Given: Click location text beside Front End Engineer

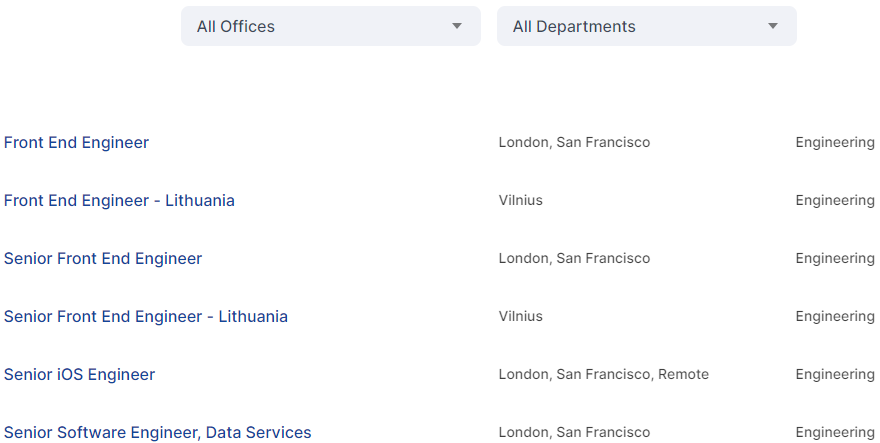Looking at the screenshot, I should 574,143.
